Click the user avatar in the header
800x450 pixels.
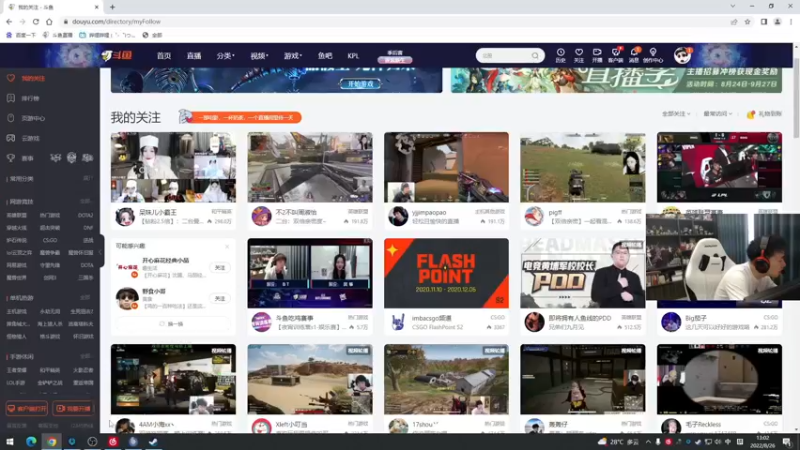(682, 55)
